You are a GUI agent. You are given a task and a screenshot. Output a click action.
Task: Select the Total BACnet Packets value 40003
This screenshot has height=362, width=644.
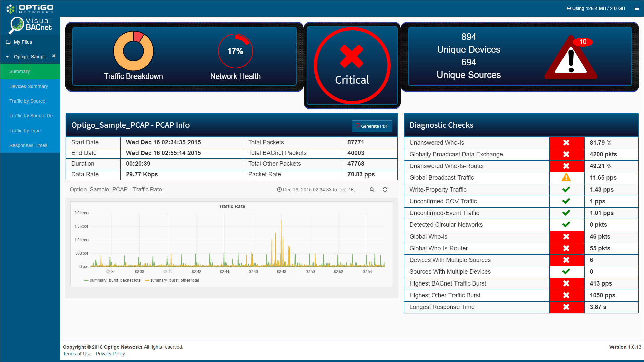click(x=356, y=153)
